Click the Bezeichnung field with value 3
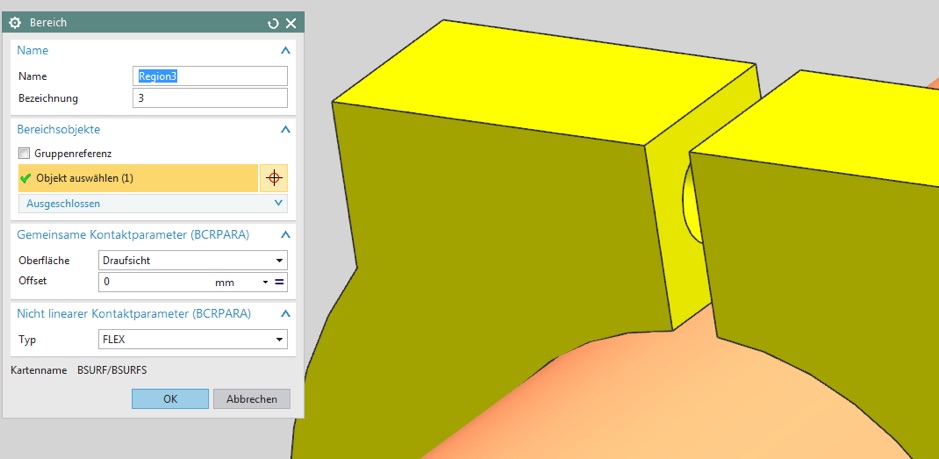 tap(210, 98)
